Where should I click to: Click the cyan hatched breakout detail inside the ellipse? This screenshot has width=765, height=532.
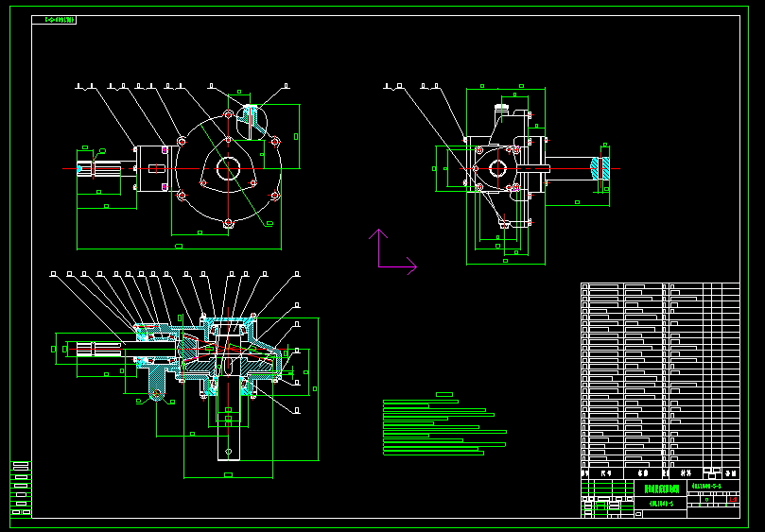(253, 121)
